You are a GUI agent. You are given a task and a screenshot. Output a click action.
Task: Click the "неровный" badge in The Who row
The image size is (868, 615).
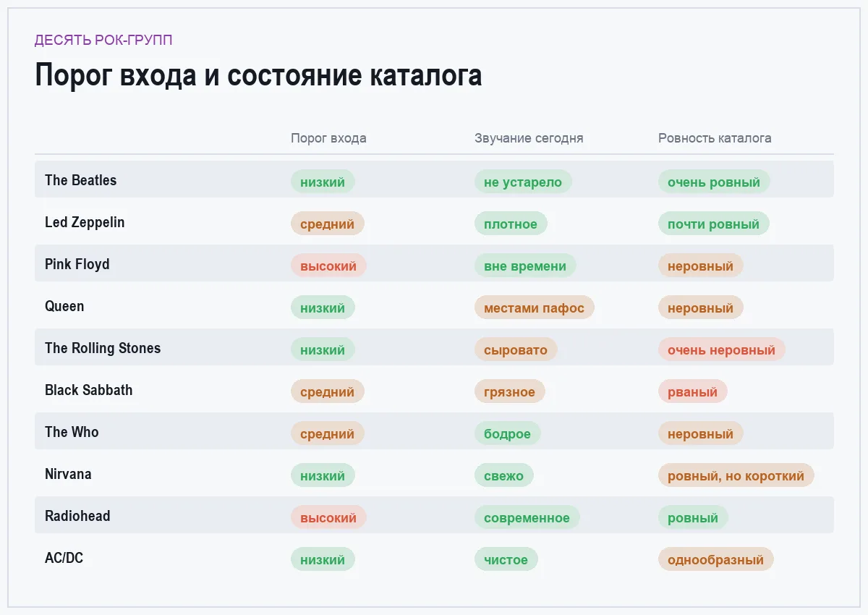click(x=701, y=433)
